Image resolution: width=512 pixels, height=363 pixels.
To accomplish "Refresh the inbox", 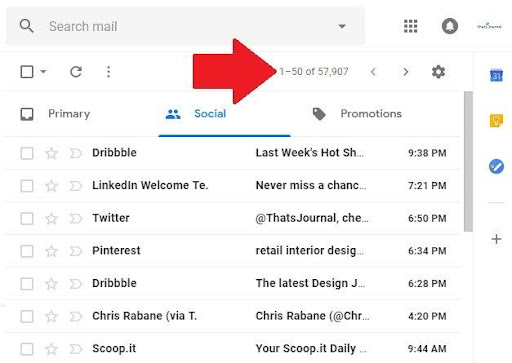I will pyautogui.click(x=76, y=72).
